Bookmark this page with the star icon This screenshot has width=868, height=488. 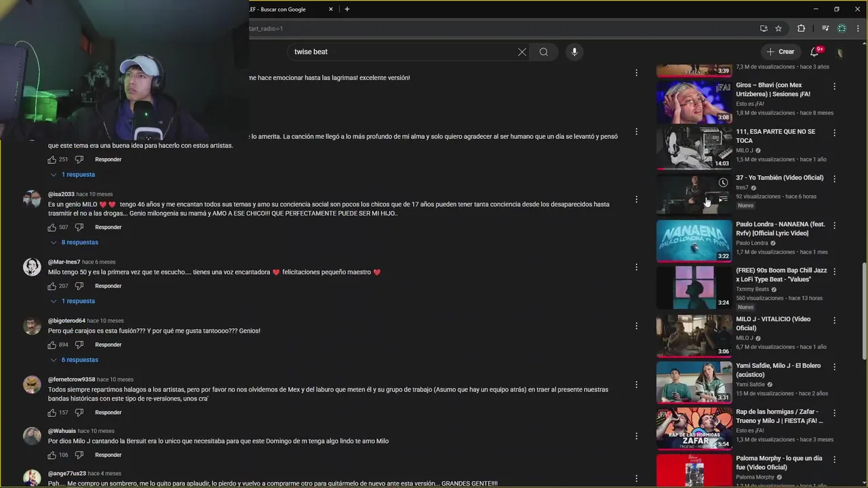coord(778,28)
